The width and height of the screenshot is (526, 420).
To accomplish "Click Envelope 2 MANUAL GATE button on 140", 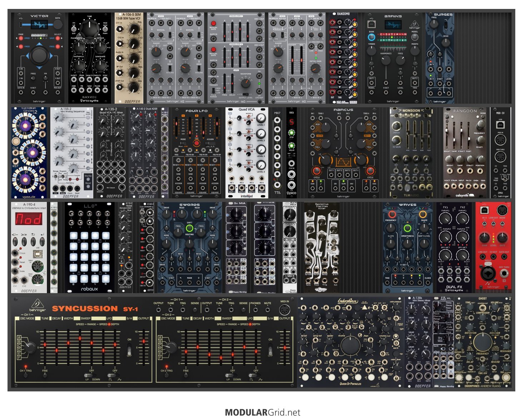I will coord(213,49).
